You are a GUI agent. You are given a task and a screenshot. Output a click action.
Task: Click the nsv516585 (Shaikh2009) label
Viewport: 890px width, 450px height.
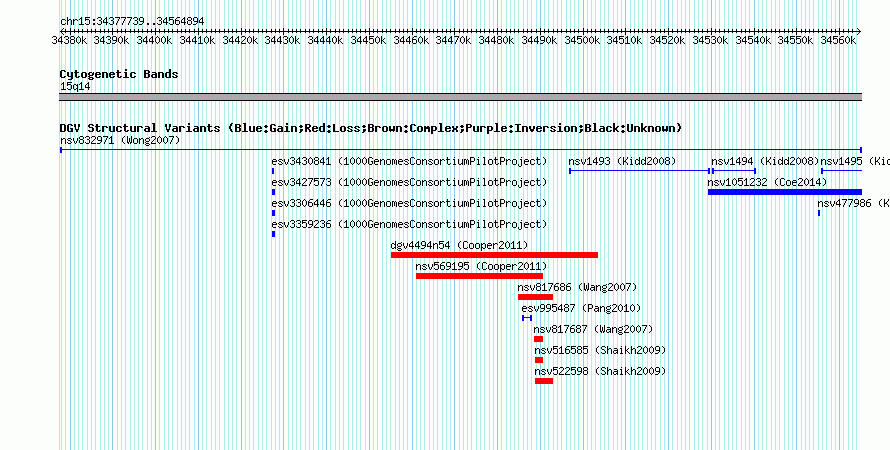click(x=600, y=350)
